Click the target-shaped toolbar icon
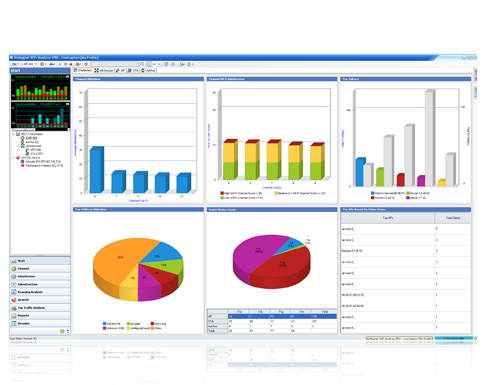 point(86,64)
